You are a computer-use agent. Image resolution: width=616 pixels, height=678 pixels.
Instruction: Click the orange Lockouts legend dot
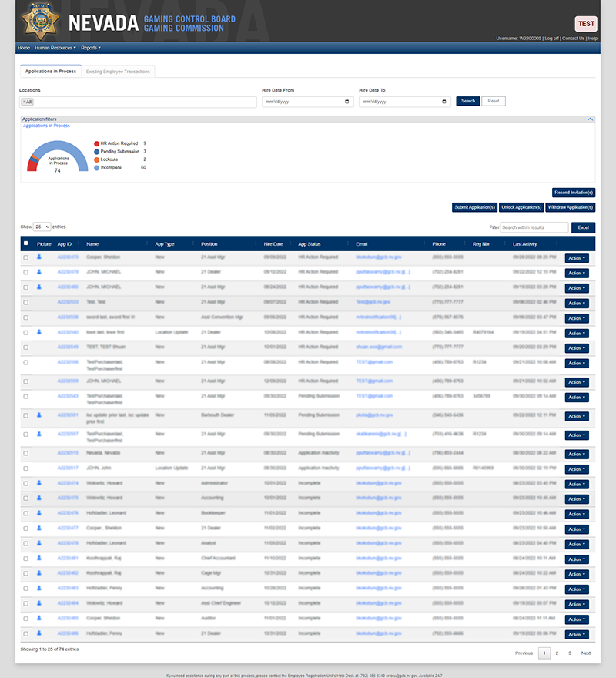tap(97, 159)
